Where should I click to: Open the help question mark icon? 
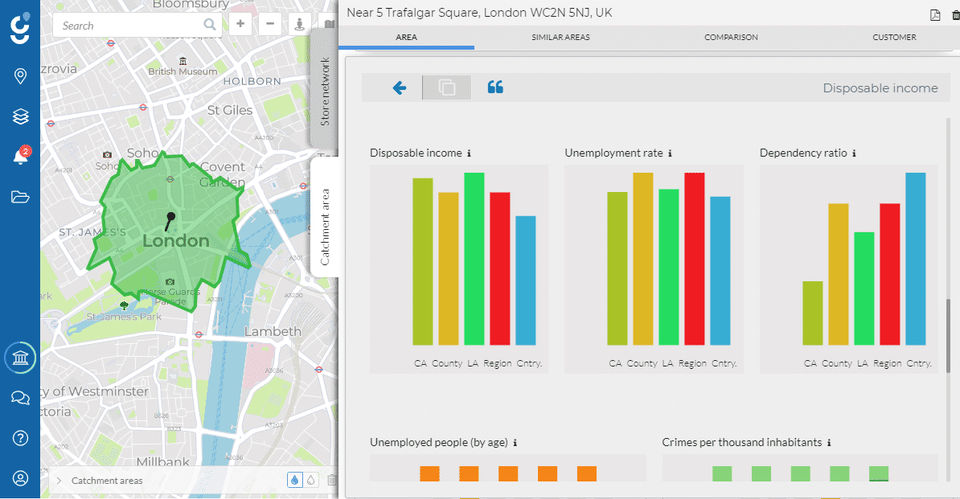(x=20, y=438)
